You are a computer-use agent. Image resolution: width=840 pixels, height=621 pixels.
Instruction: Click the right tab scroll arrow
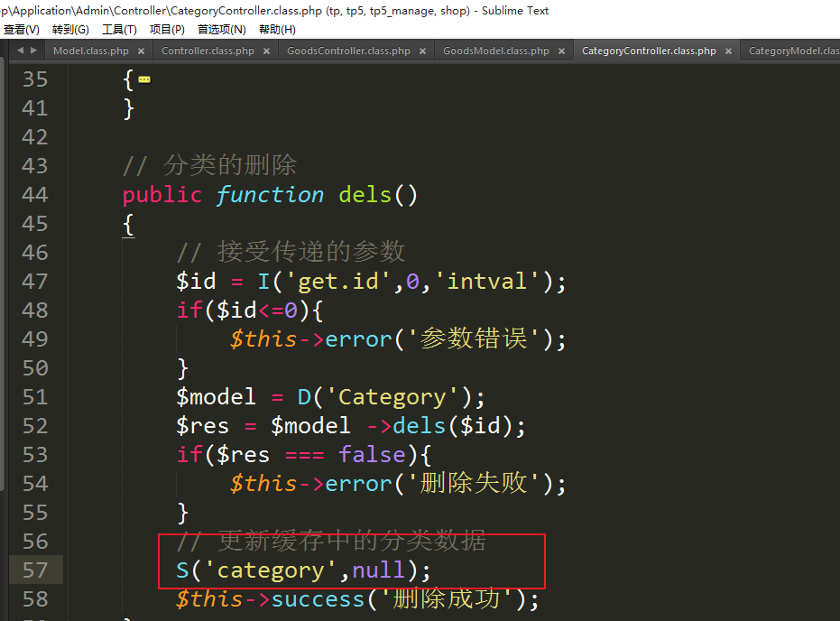pyautogui.click(x=33, y=51)
